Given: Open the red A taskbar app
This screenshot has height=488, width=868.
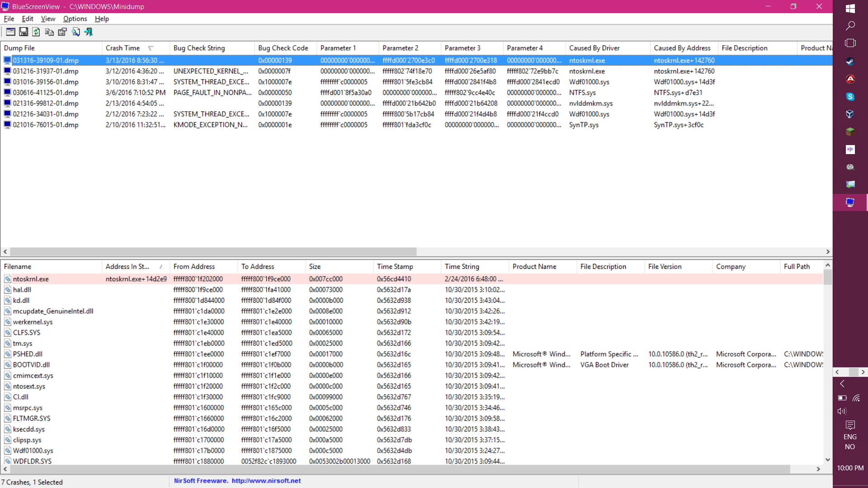Looking at the screenshot, I should pos(850,79).
